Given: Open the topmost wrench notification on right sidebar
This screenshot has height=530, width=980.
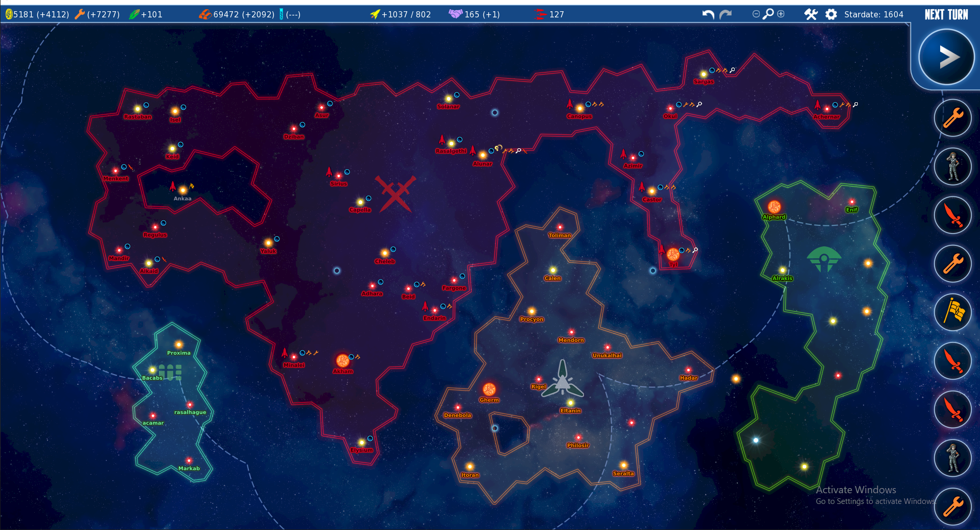Looking at the screenshot, I should (952, 118).
